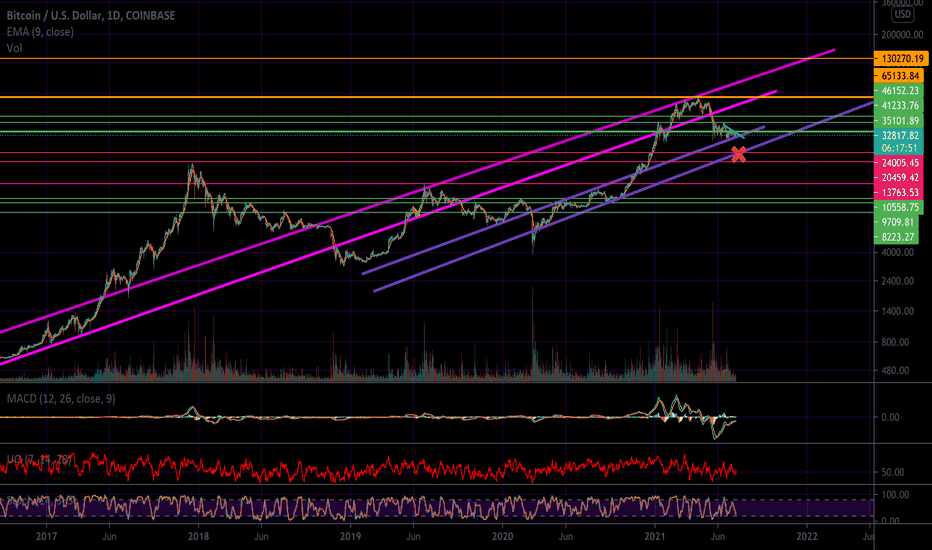Click the green 35101.89 price label
The height and width of the screenshot is (550, 932).
coord(899,120)
